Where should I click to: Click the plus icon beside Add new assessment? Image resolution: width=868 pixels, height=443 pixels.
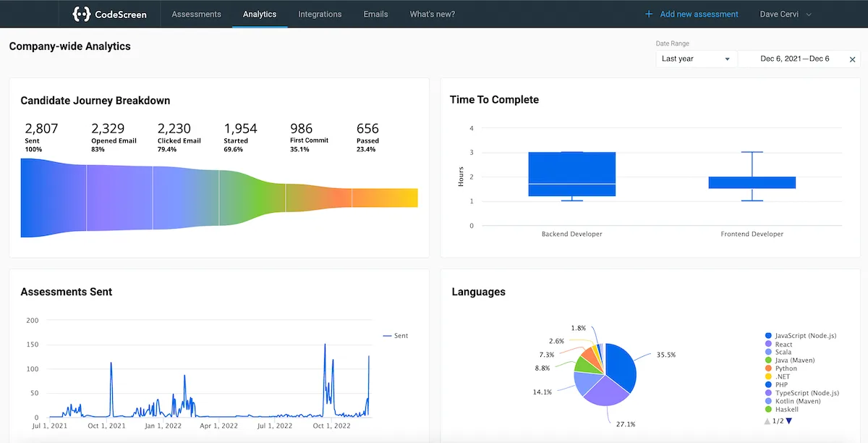(649, 14)
